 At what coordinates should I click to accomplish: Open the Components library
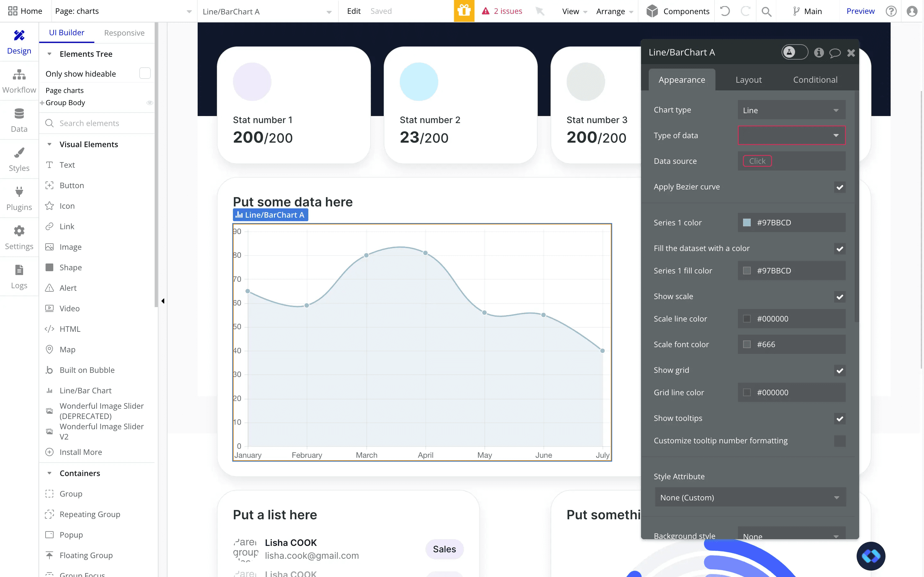[678, 11]
